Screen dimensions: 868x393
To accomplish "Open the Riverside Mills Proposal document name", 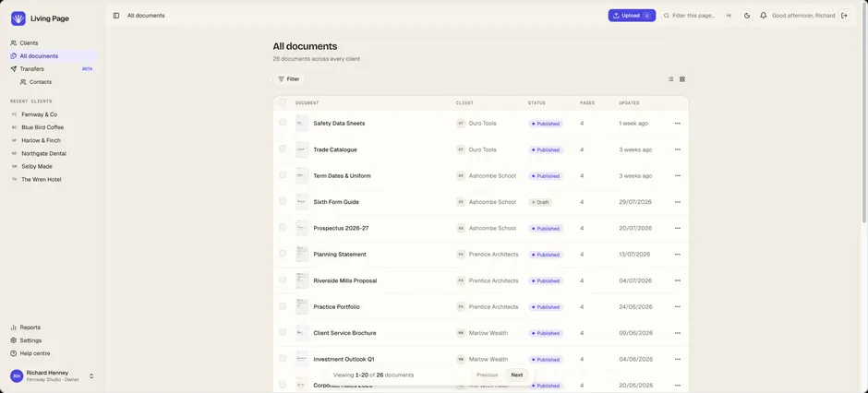I will pyautogui.click(x=344, y=280).
